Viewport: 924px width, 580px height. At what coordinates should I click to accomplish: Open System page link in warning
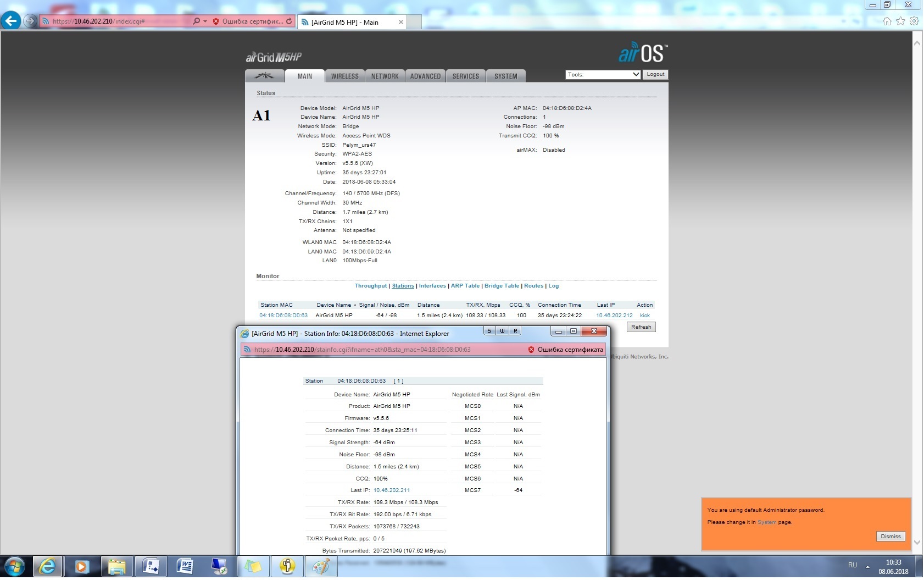[x=767, y=522]
